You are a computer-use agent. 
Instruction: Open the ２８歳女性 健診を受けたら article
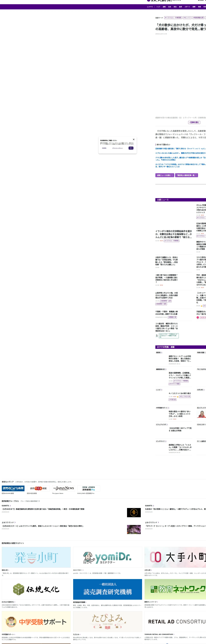click(167, 327)
